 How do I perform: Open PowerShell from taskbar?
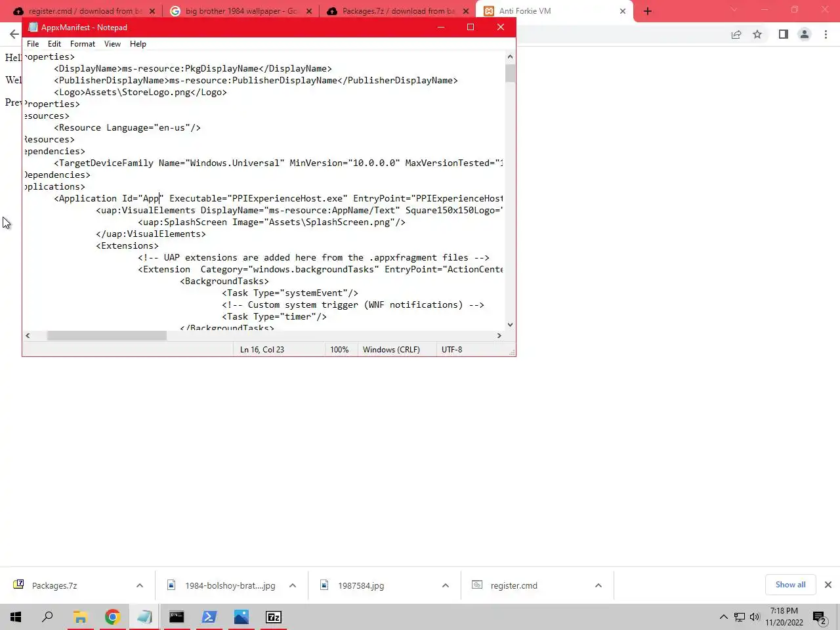[x=209, y=617]
